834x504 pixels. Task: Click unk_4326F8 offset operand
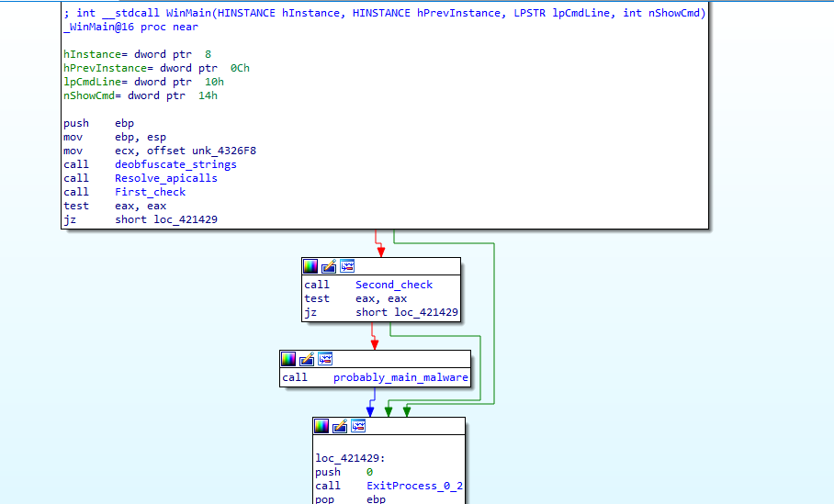224,151
